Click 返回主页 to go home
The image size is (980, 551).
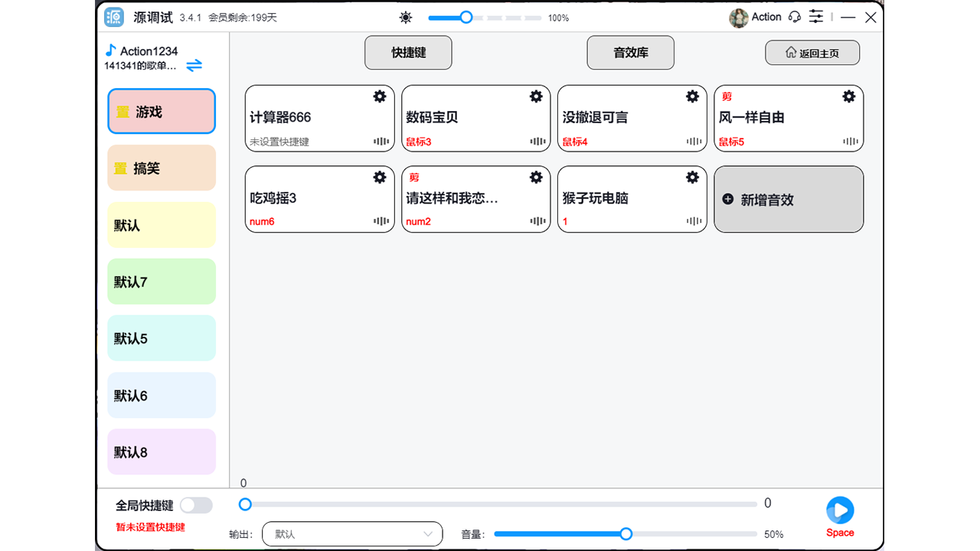pos(812,52)
